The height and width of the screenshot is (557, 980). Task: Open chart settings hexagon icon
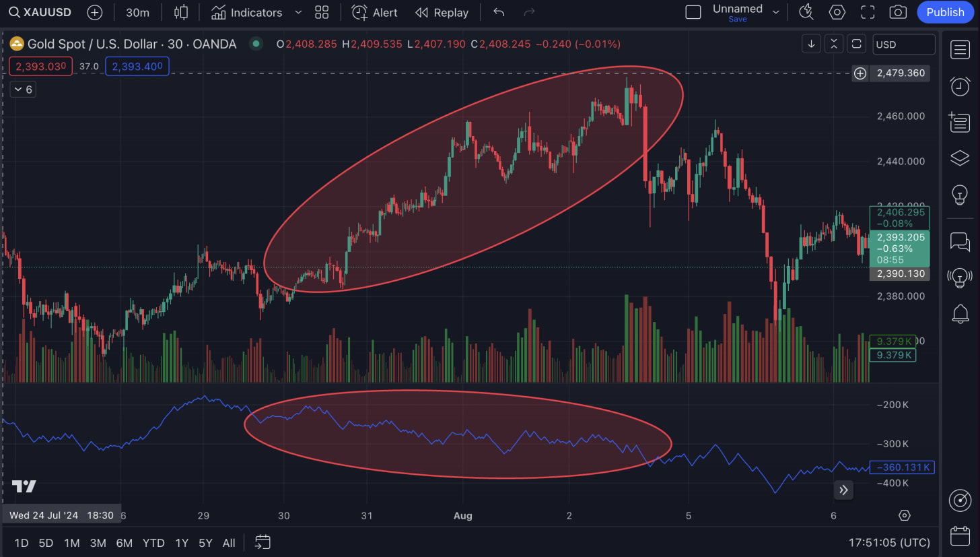tap(837, 12)
